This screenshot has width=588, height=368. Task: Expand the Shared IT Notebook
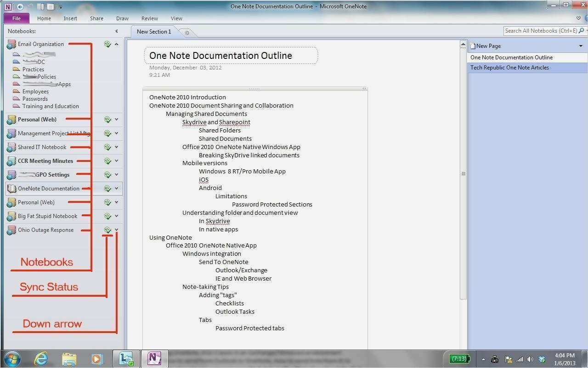click(116, 147)
